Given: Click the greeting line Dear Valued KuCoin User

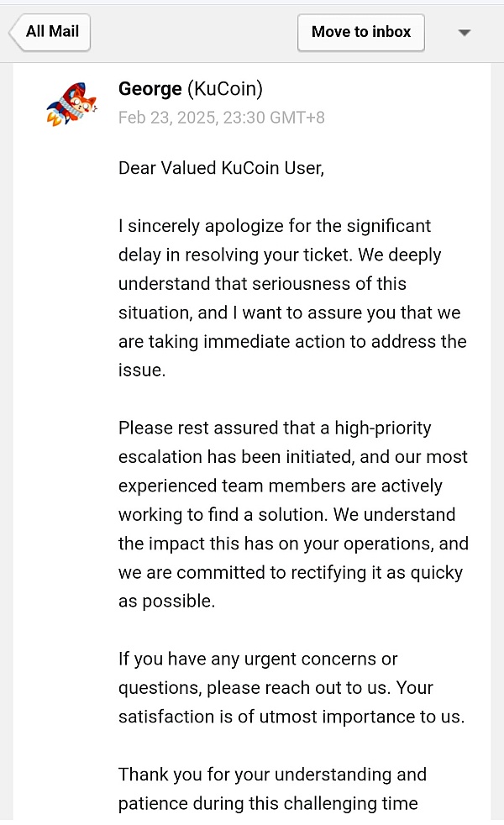Looking at the screenshot, I should 221,168.
